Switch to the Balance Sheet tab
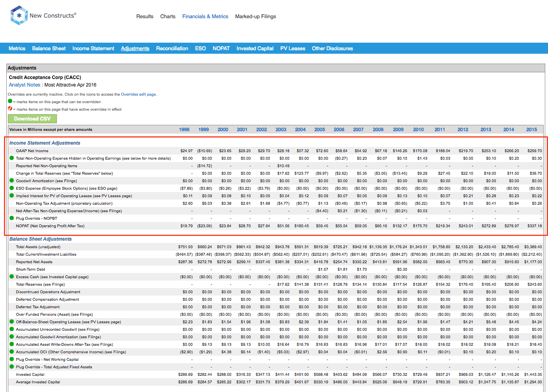 click(x=49, y=49)
